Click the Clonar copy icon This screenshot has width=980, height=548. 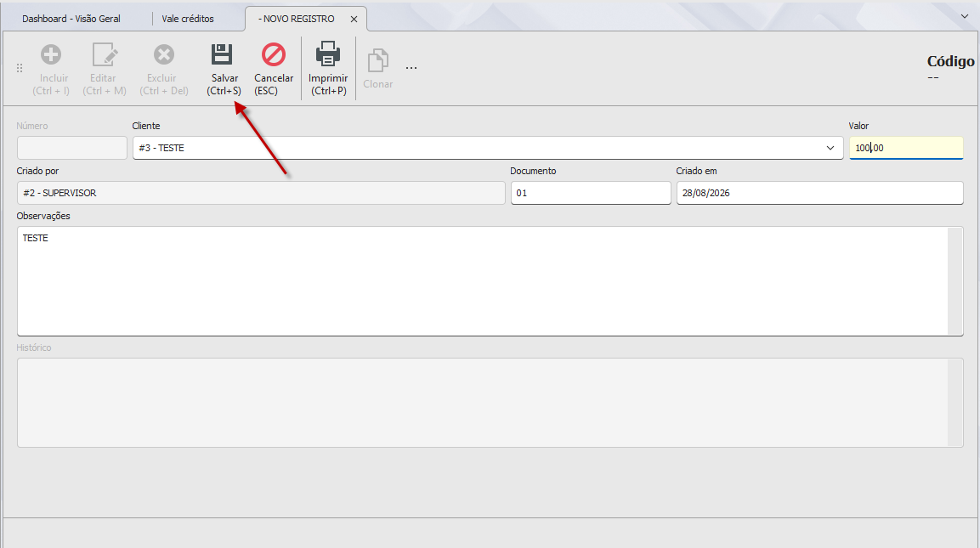click(377, 60)
